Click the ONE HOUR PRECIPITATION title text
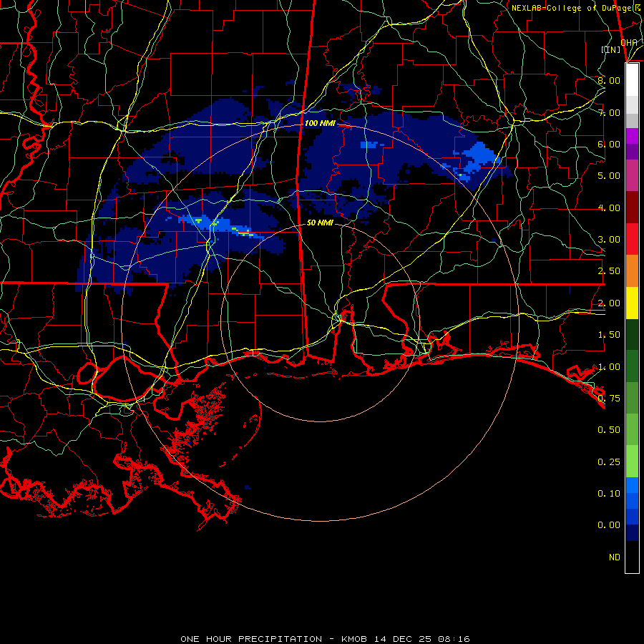 tap(251, 639)
